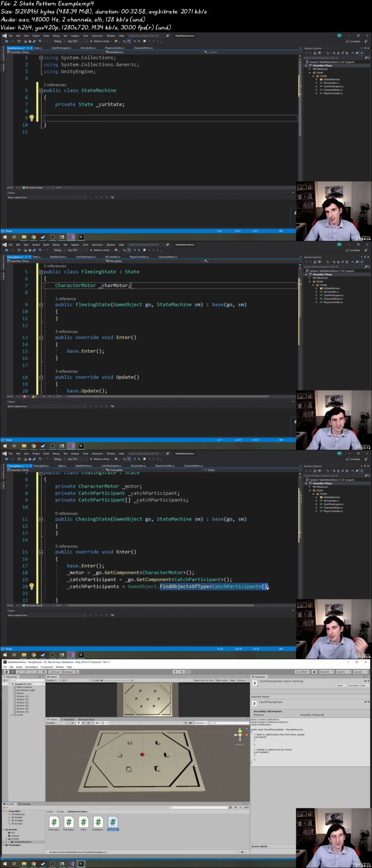Open CatchParticipant.cs tab in top Visual Studio frame
The height and width of the screenshot is (868, 372).
[x=61, y=48]
